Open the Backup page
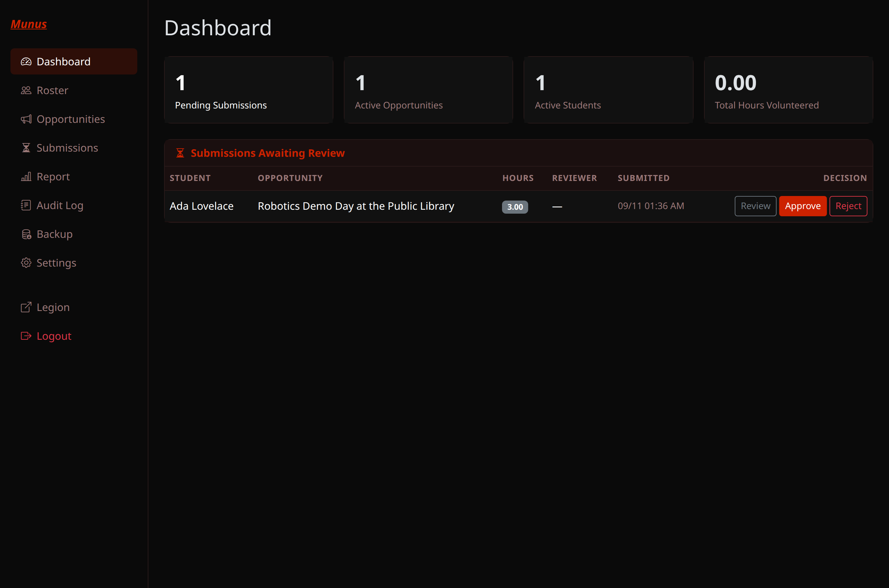889x588 pixels. point(74,234)
